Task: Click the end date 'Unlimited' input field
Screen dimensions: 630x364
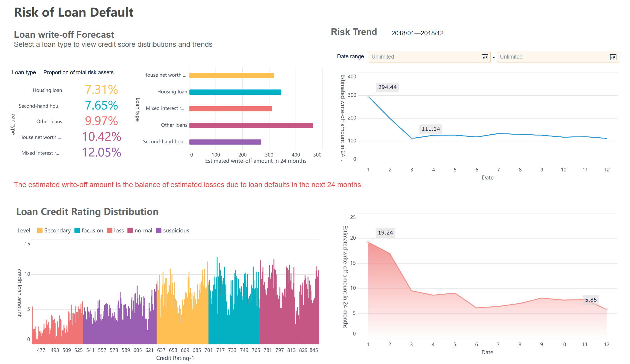Action: click(x=550, y=57)
